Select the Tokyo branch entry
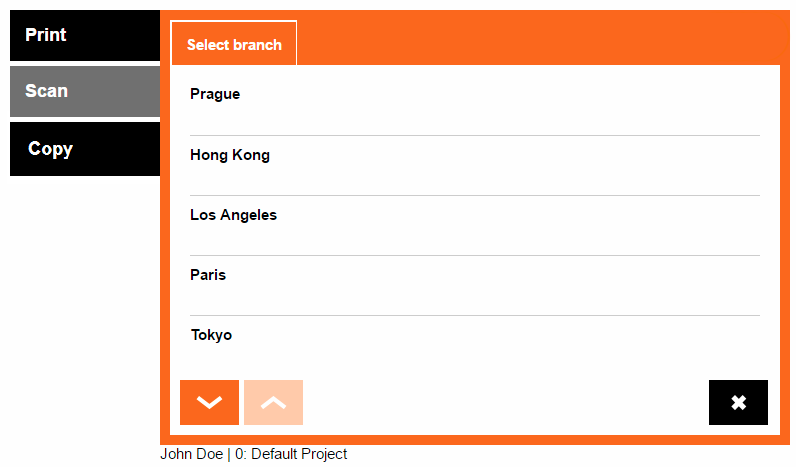The width and height of the screenshot is (796, 467). click(212, 335)
